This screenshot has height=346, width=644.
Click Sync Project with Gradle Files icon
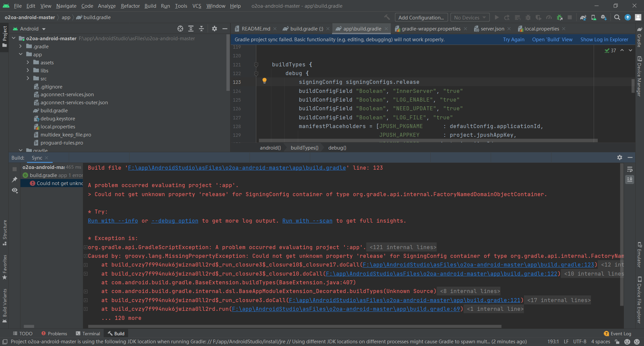(x=583, y=17)
